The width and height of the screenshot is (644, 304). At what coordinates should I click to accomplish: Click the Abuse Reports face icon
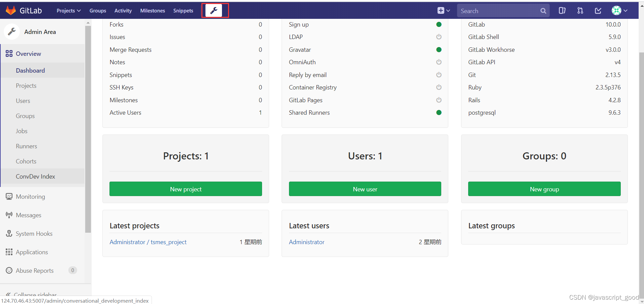click(9, 270)
